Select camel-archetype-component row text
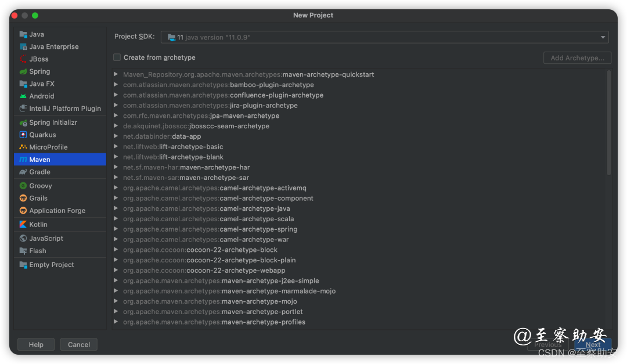627x364 pixels. 218,199
